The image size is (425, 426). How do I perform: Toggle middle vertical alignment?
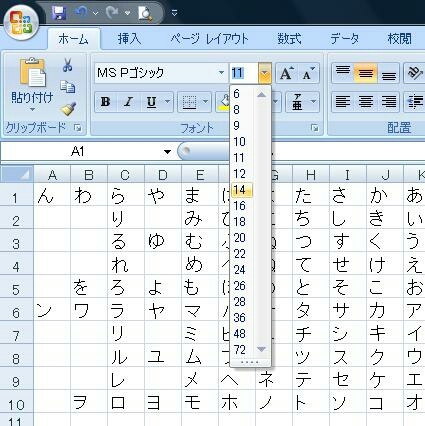[366, 73]
